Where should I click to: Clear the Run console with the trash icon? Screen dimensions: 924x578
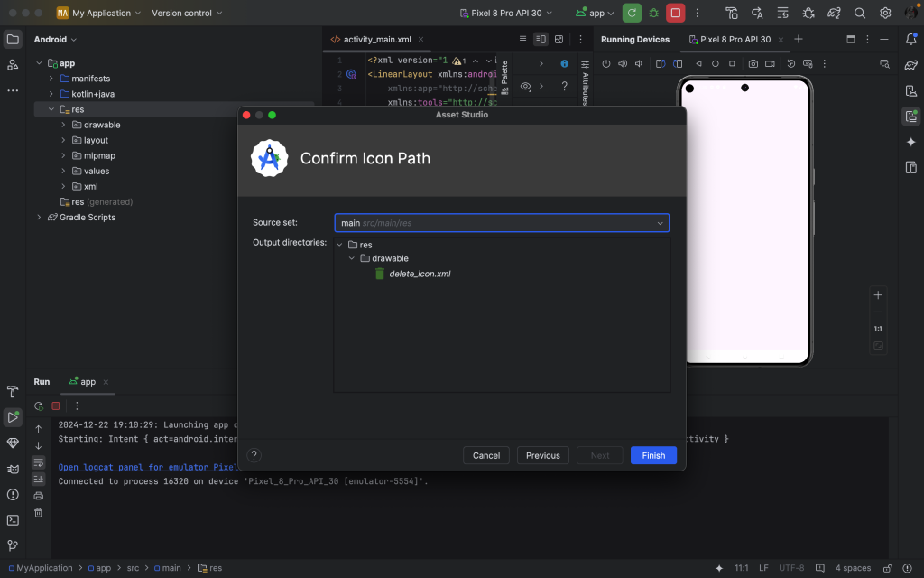38,513
